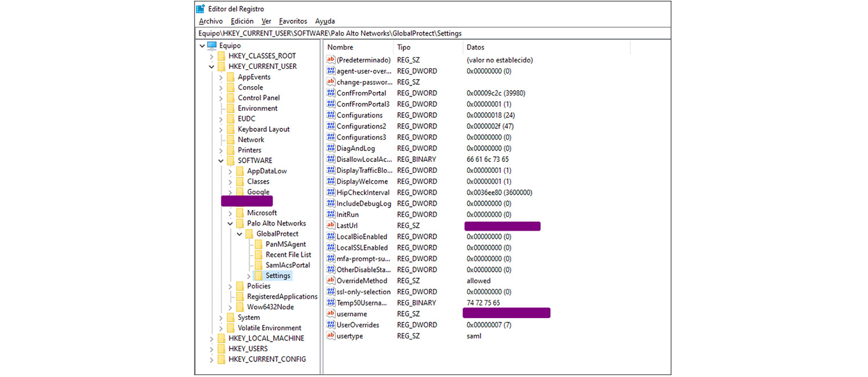Click the PanMSAgent folder icon
868x377 pixels.
(259, 245)
